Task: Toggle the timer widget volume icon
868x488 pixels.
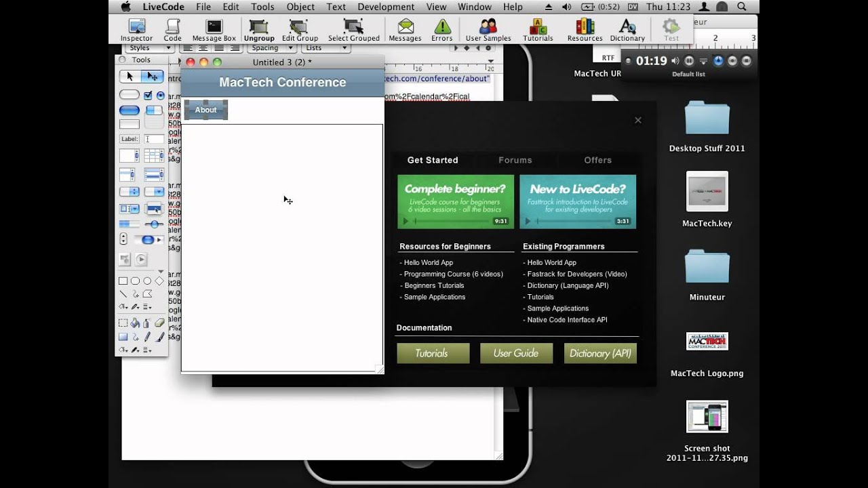Action: point(675,61)
